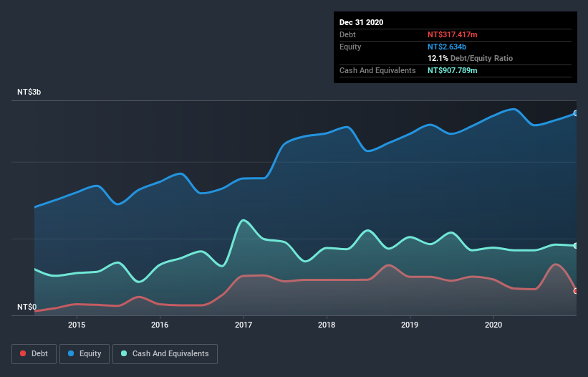This screenshot has width=588, height=377.
Task: Click the Cash And Equivalents tooltip label
Action: pyautogui.click(x=377, y=70)
